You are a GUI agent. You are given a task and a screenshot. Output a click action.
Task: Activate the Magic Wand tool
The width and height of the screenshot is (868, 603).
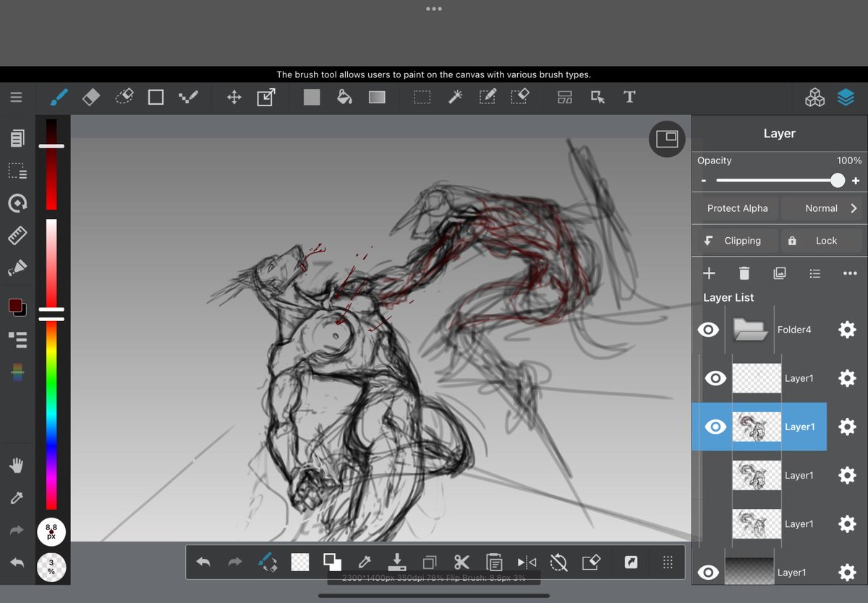455,97
